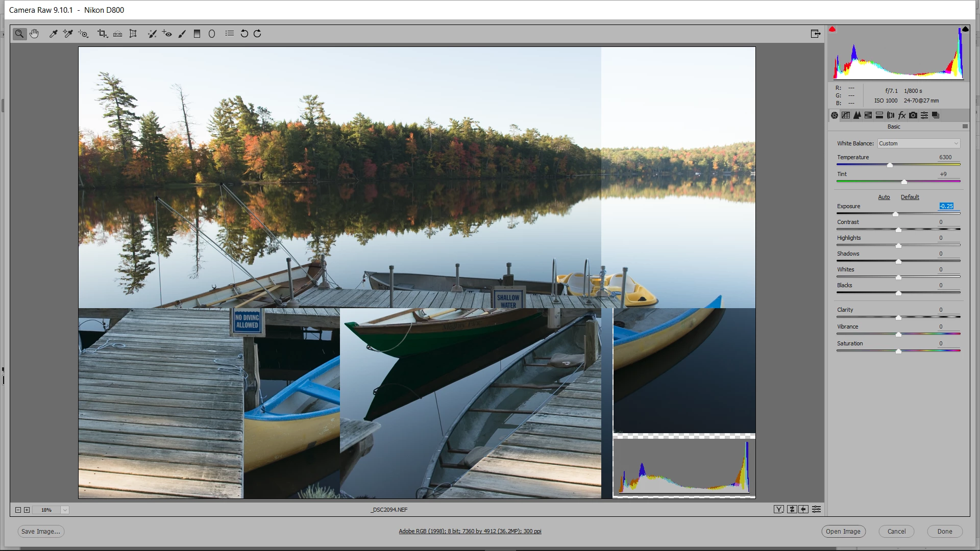Select the Adjustment Brush tool

(x=182, y=34)
